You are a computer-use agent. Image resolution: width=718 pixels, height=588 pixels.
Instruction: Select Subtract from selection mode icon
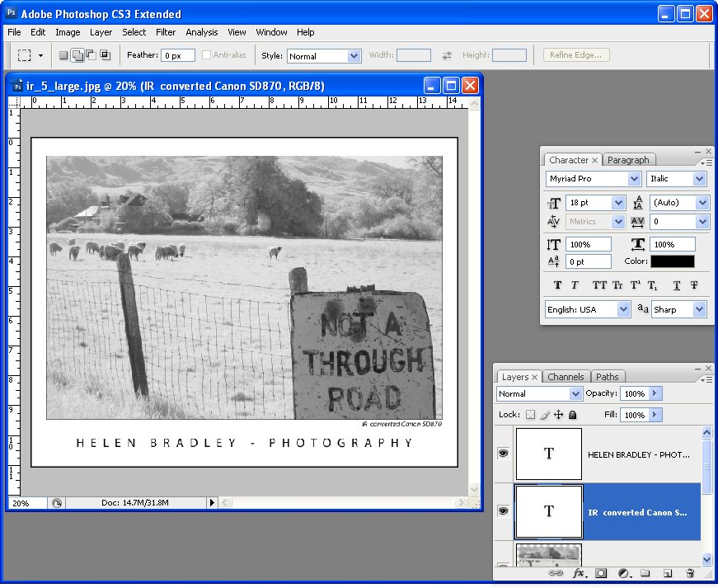tap(92, 55)
